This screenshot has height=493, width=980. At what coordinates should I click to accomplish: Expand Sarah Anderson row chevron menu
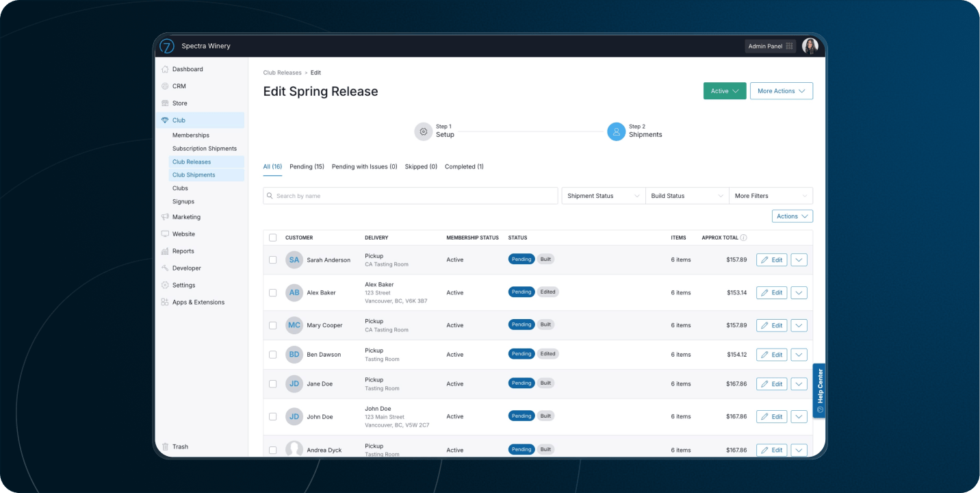[799, 260]
